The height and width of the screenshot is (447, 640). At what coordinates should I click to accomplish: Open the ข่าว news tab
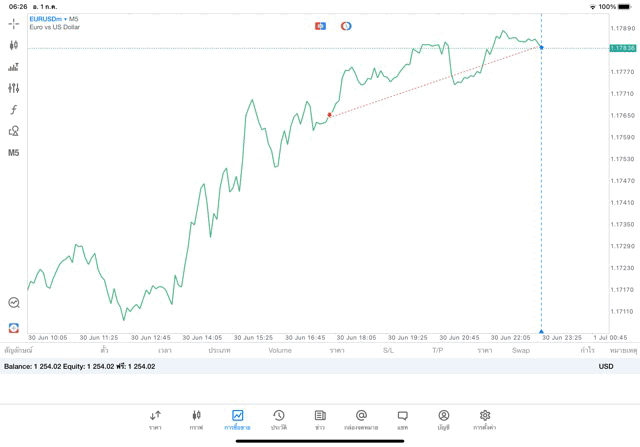tap(320, 419)
